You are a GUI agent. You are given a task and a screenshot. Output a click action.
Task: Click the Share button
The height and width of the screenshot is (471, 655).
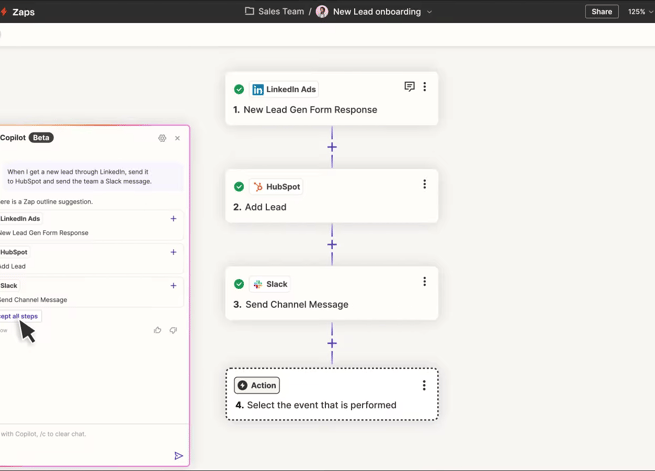pyautogui.click(x=602, y=12)
